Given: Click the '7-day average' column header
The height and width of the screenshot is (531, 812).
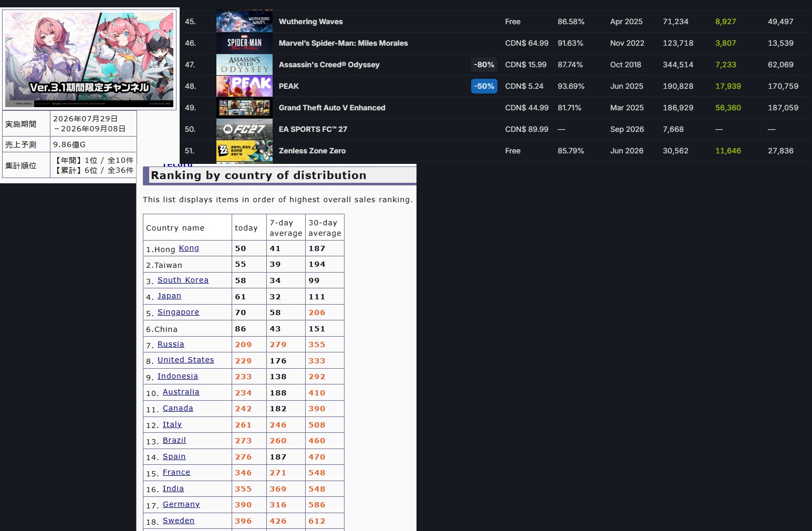Looking at the screenshot, I should click(286, 227).
